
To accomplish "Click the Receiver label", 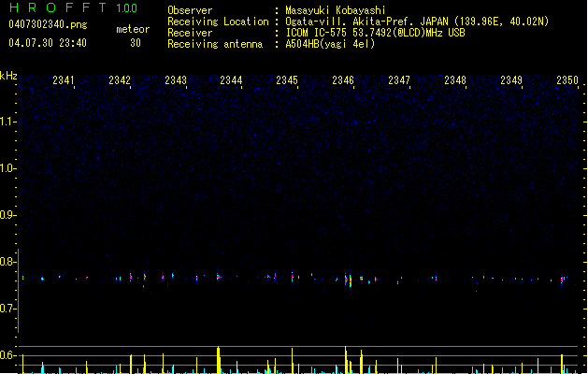I will 190,33.
